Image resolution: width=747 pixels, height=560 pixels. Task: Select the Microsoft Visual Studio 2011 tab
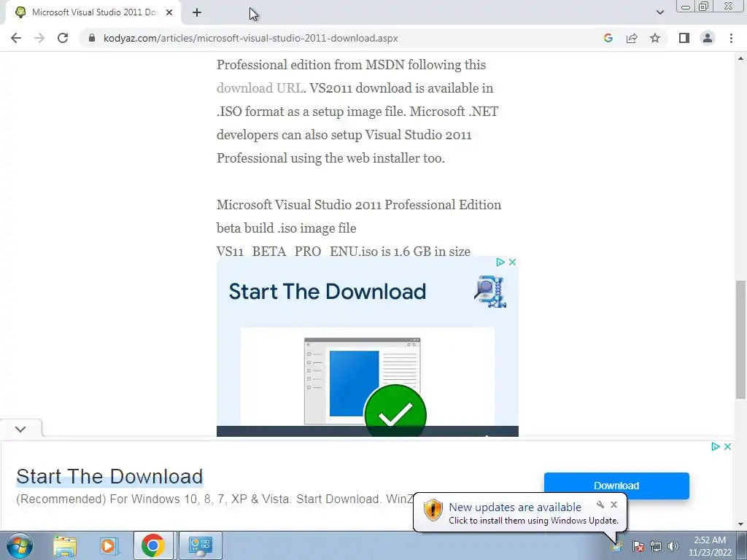click(x=93, y=13)
